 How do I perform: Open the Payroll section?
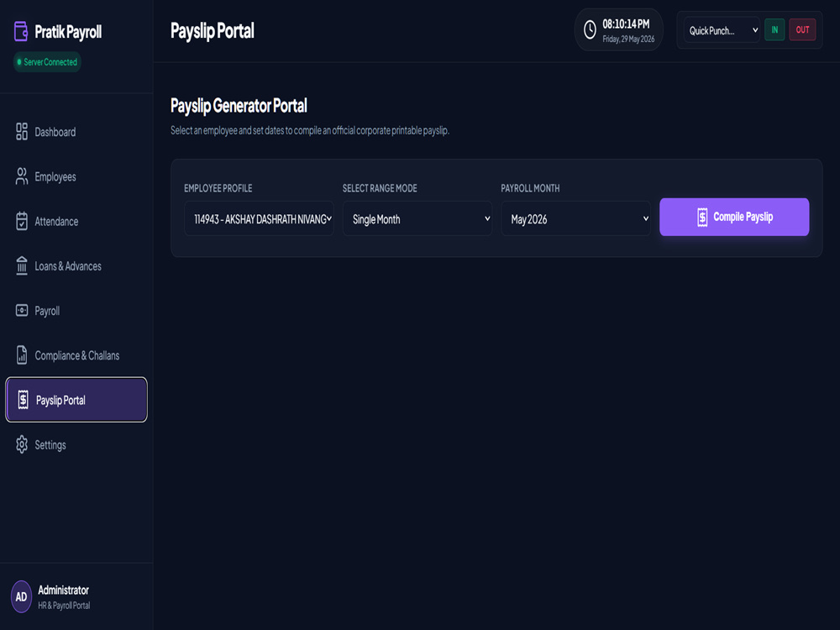pos(76,310)
